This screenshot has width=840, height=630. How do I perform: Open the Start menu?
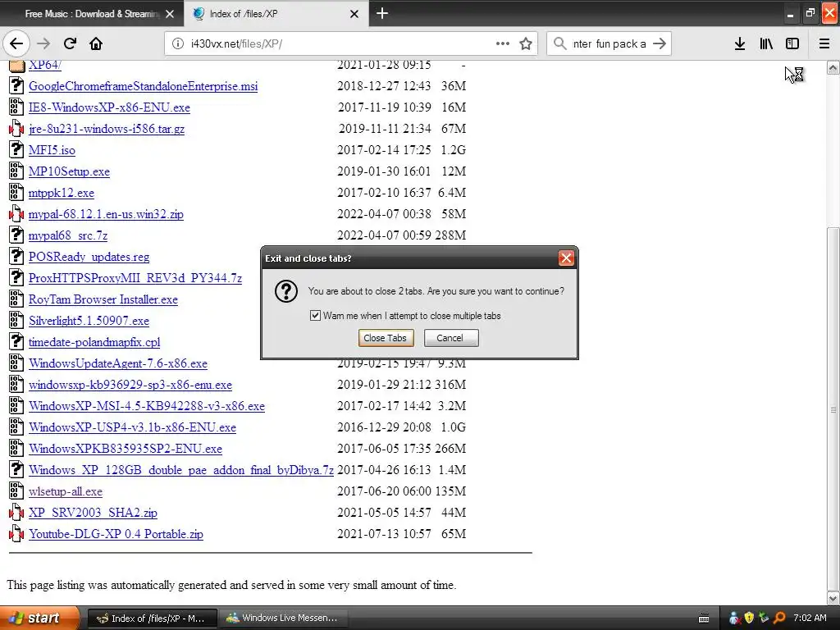(39, 619)
